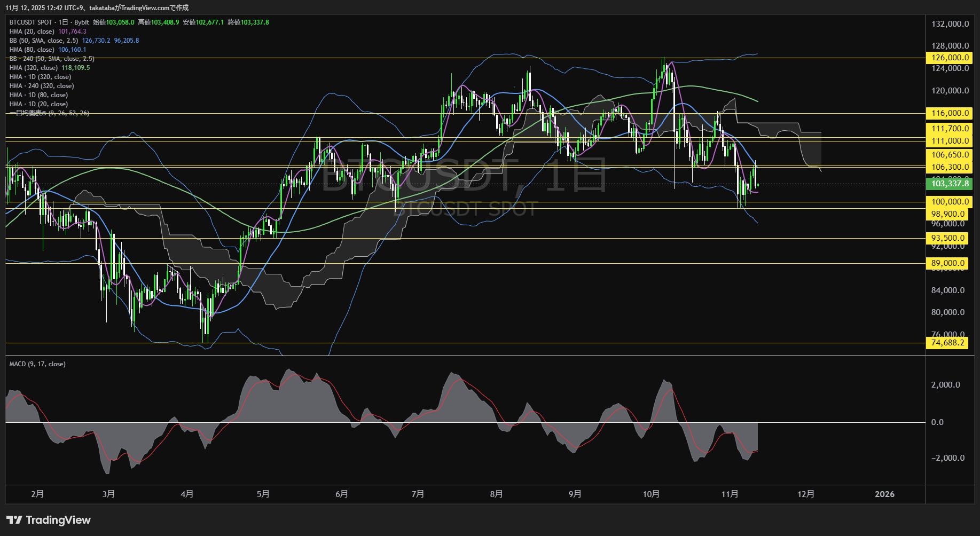Click the 2026 label on time axis
The width and height of the screenshot is (980, 536).
884,494
